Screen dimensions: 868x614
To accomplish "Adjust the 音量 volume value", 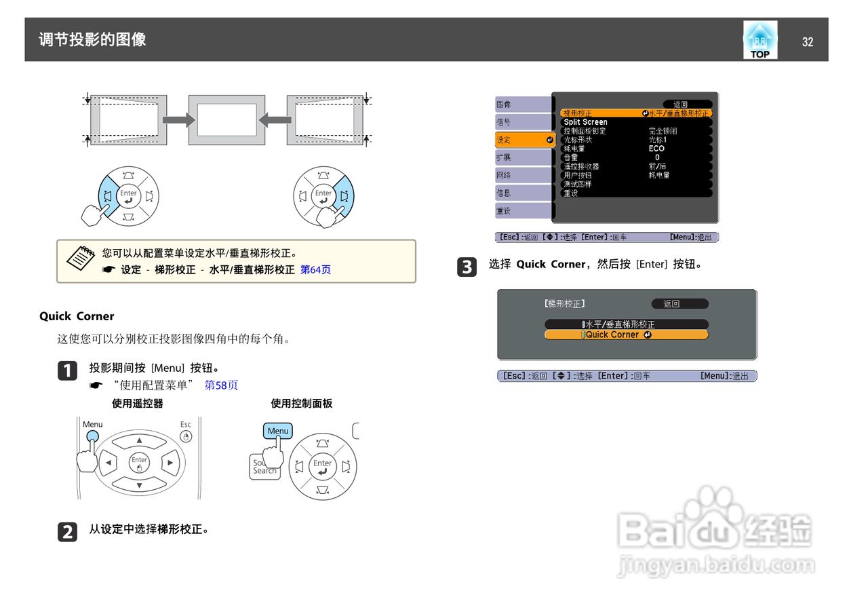I will coord(573,157).
